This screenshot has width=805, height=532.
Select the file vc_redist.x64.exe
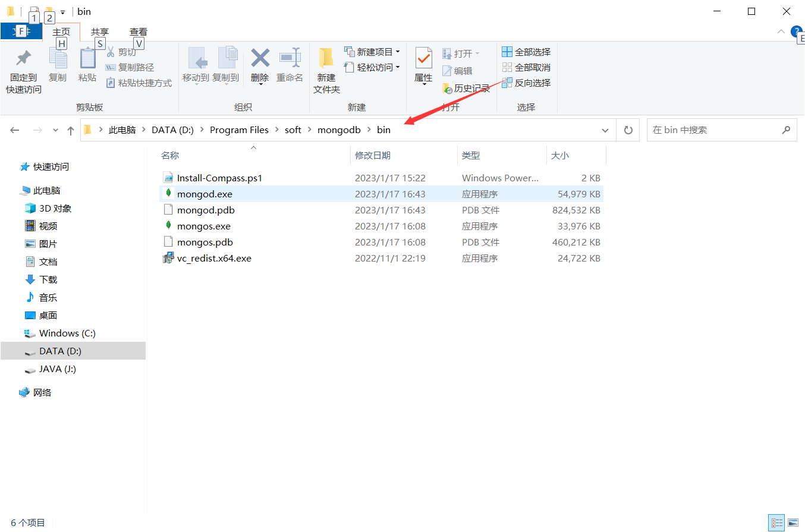[x=381, y=259]
